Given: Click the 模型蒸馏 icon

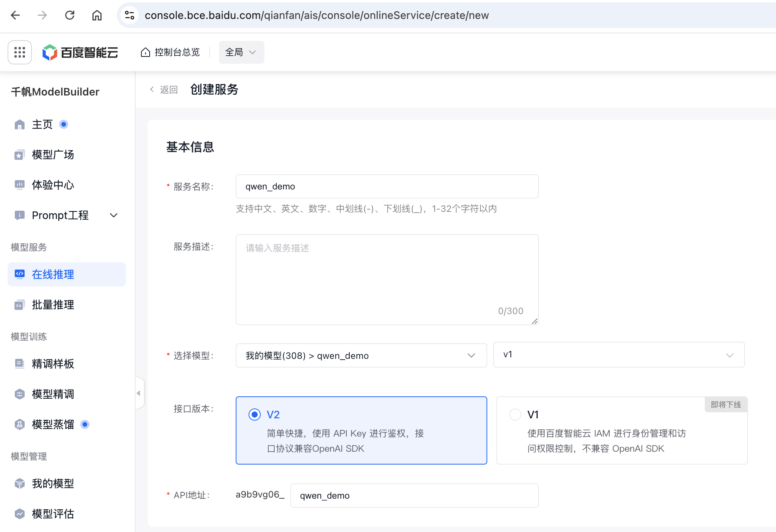Looking at the screenshot, I should [19, 424].
